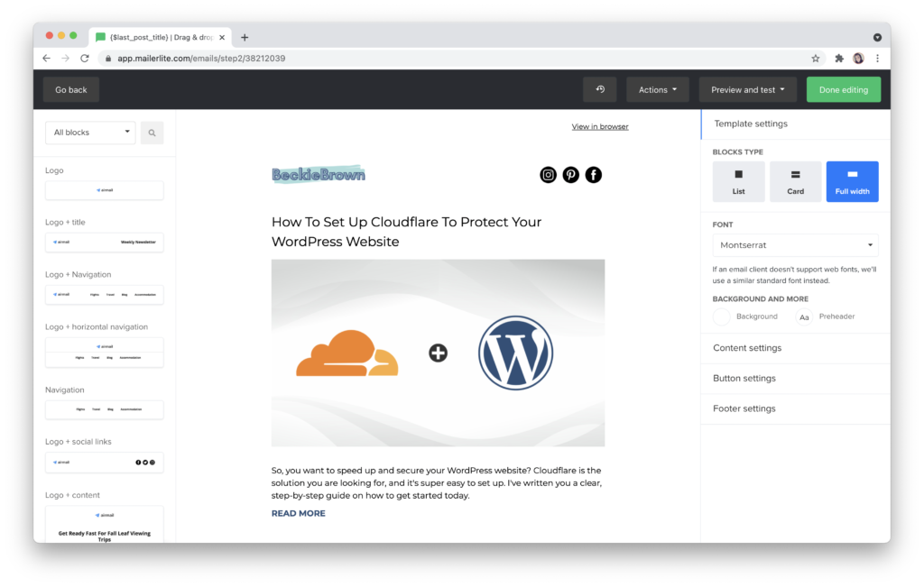Image resolution: width=924 pixels, height=587 pixels.
Task: Click the Preheader Aa swatch
Action: [804, 316]
